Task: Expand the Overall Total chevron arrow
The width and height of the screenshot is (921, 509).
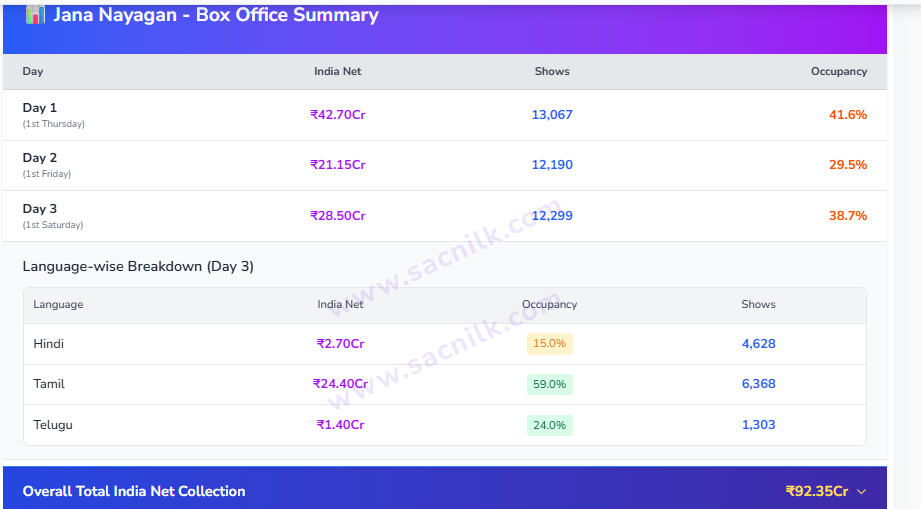Action: coord(861,491)
